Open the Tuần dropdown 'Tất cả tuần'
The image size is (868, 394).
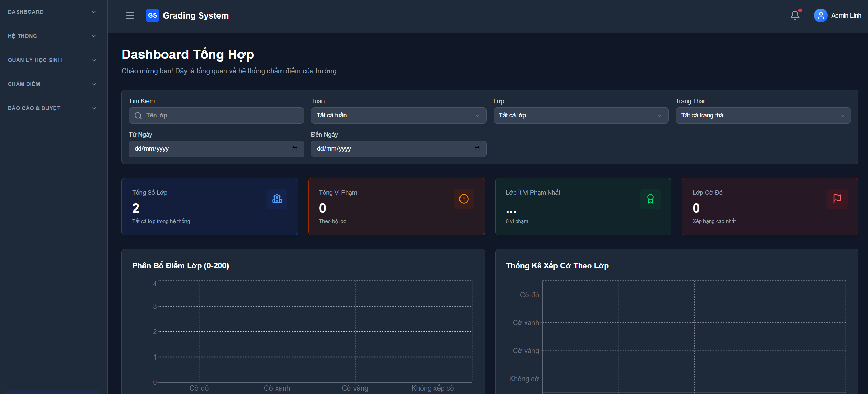tap(398, 115)
